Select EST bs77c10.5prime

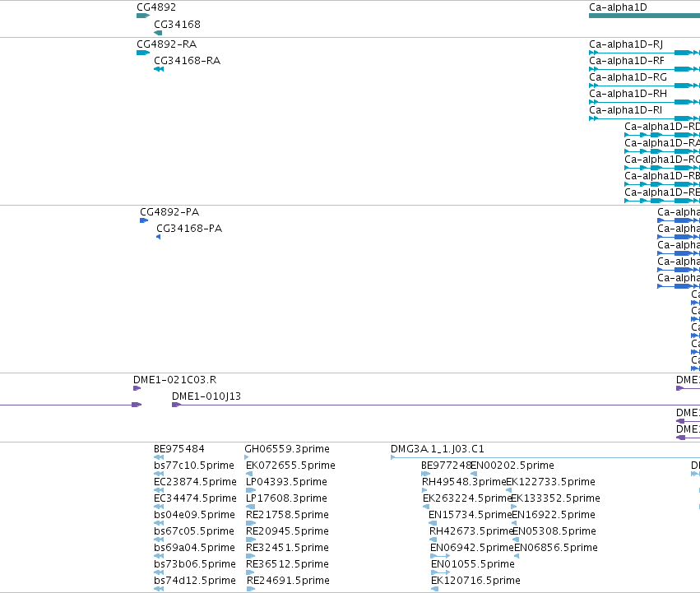click(x=194, y=466)
